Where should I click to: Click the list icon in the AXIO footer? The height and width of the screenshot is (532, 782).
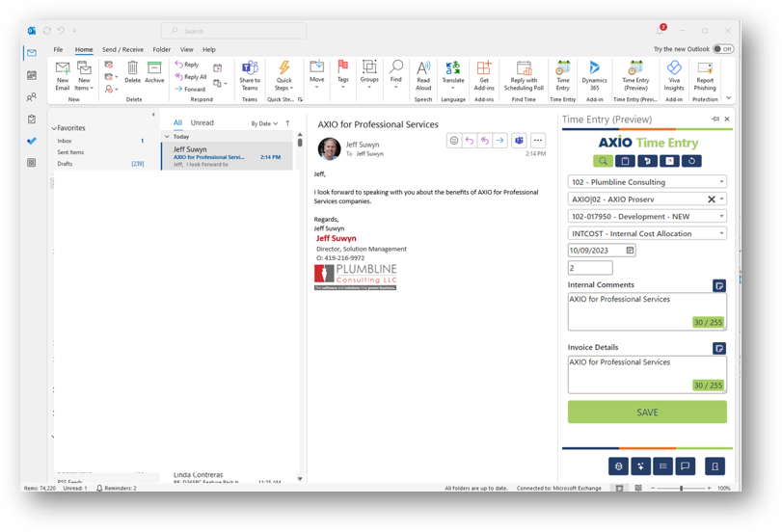(x=662, y=466)
